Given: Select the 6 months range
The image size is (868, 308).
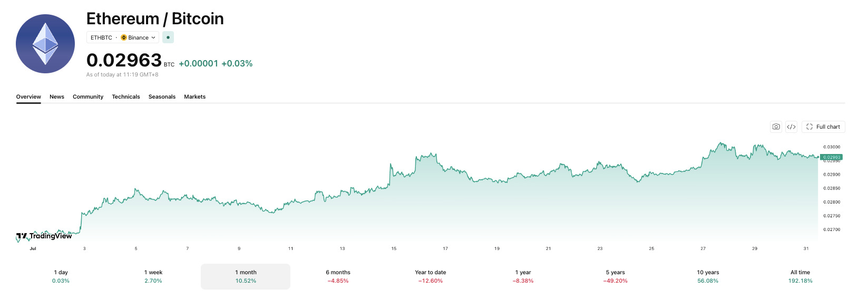Looking at the screenshot, I should 338,276.
